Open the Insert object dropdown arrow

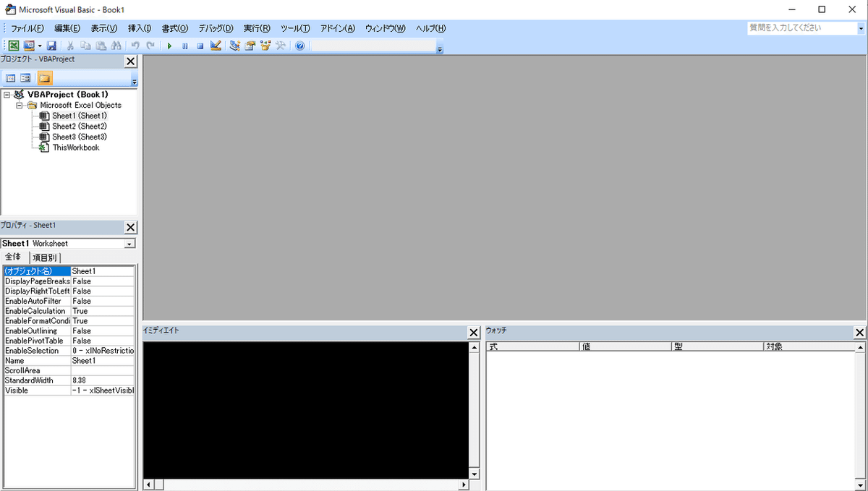click(x=40, y=46)
